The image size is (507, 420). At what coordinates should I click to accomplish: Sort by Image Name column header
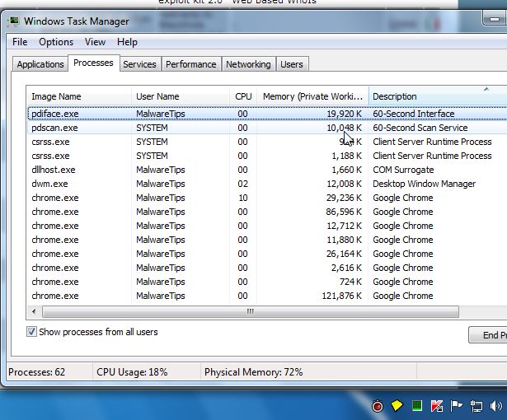78,96
